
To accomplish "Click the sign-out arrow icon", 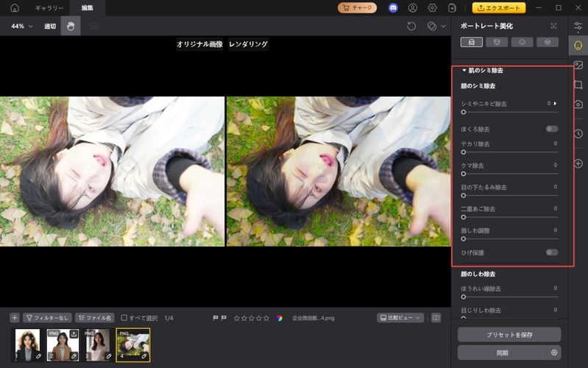I will [x=452, y=7].
